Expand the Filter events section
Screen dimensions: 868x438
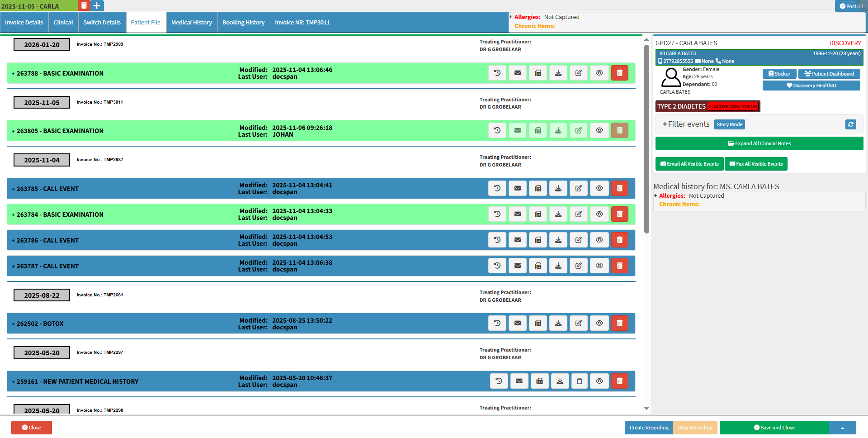click(x=685, y=124)
